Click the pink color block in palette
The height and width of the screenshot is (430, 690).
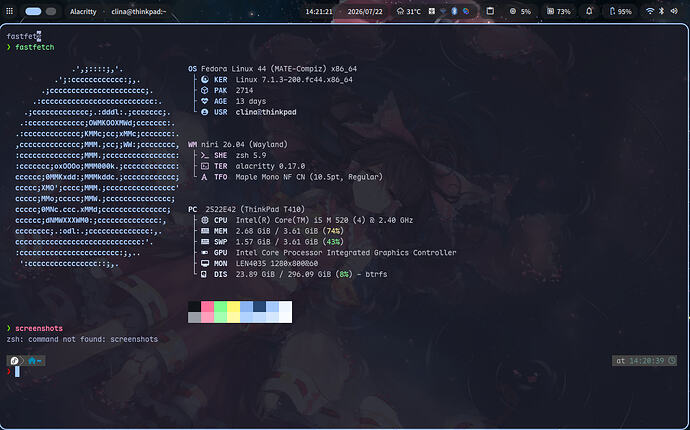[207, 306]
